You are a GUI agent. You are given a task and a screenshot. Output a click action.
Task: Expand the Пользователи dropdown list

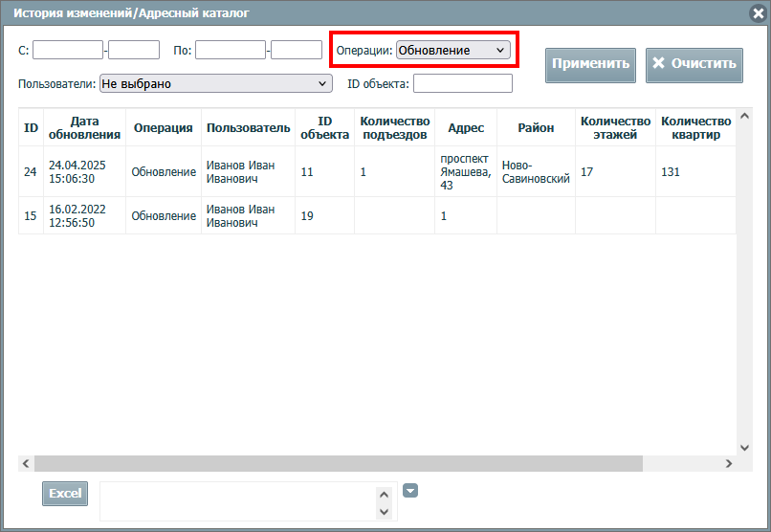click(215, 84)
